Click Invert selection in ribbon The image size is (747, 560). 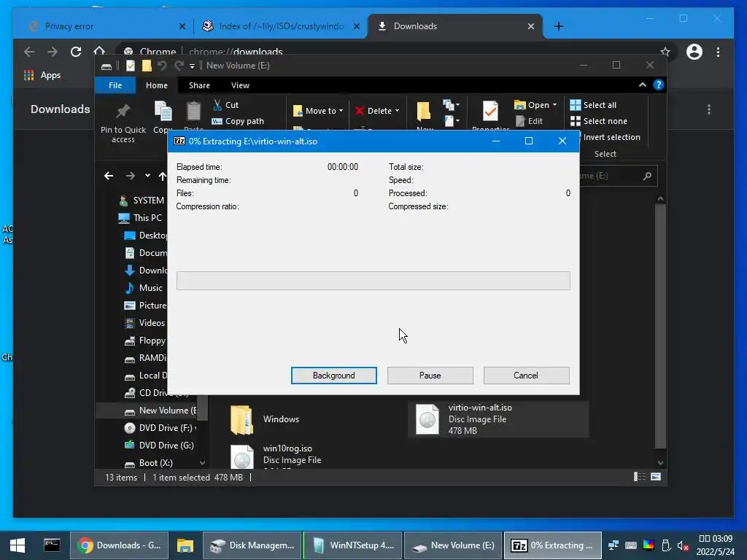612,137
